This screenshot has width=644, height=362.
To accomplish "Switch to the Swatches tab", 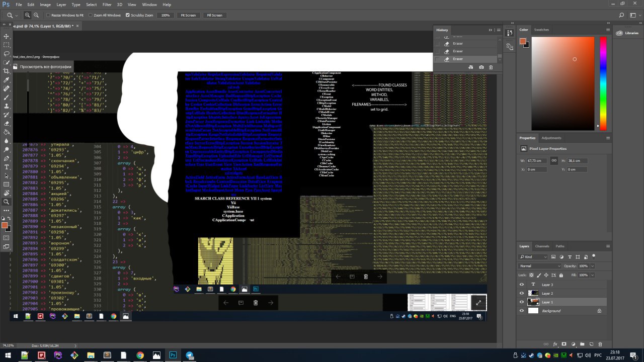I will [541, 30].
